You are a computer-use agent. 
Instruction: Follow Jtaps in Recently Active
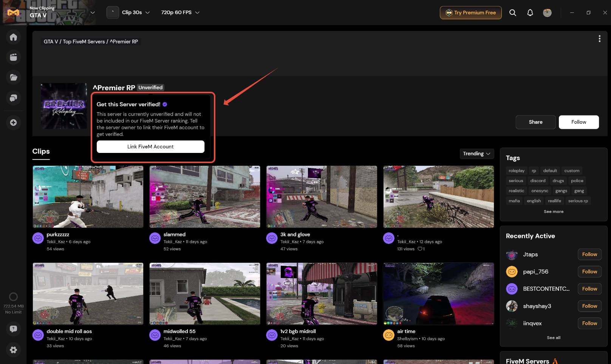[x=589, y=254]
